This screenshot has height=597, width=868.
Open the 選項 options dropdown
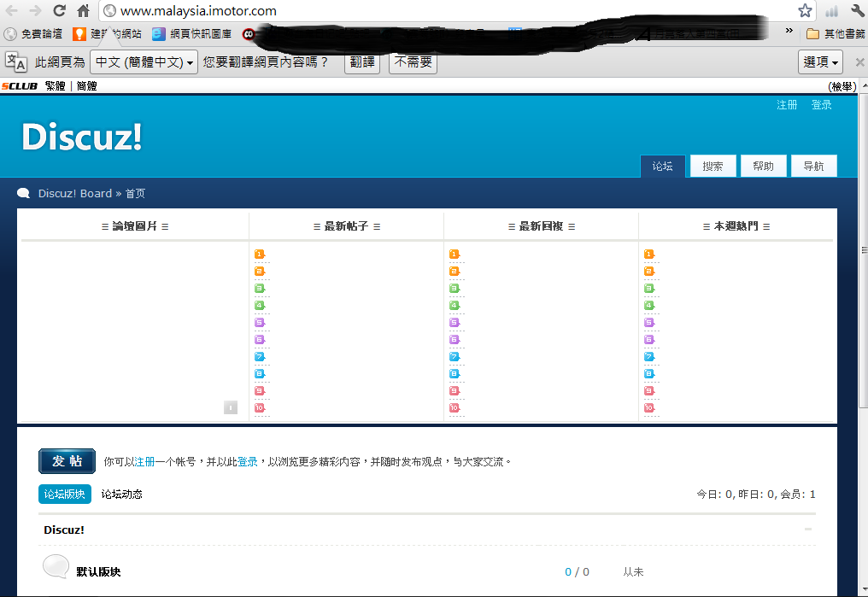(x=820, y=62)
